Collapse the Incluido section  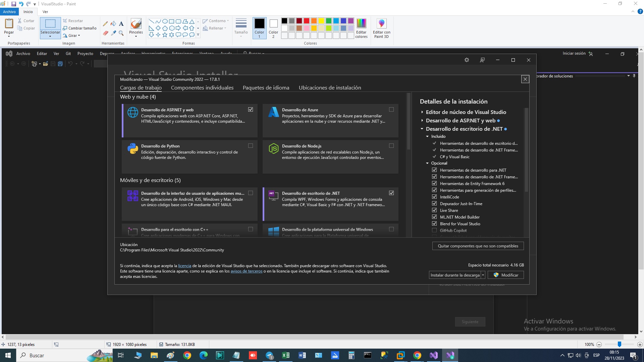point(427,136)
